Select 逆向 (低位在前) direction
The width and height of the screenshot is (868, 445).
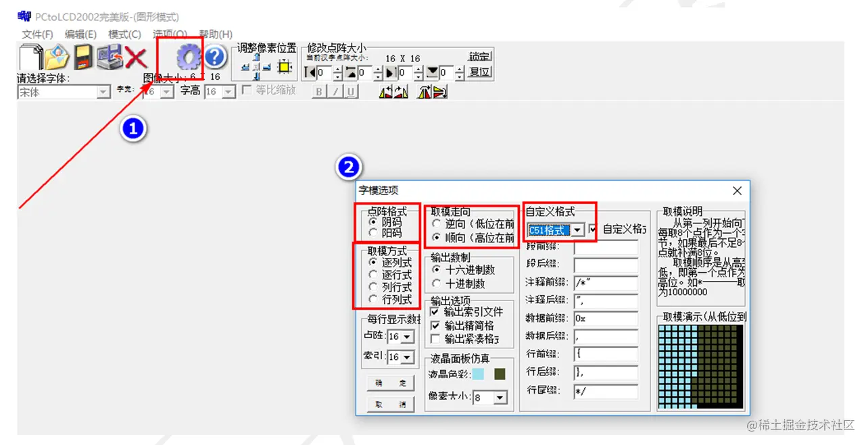point(437,224)
